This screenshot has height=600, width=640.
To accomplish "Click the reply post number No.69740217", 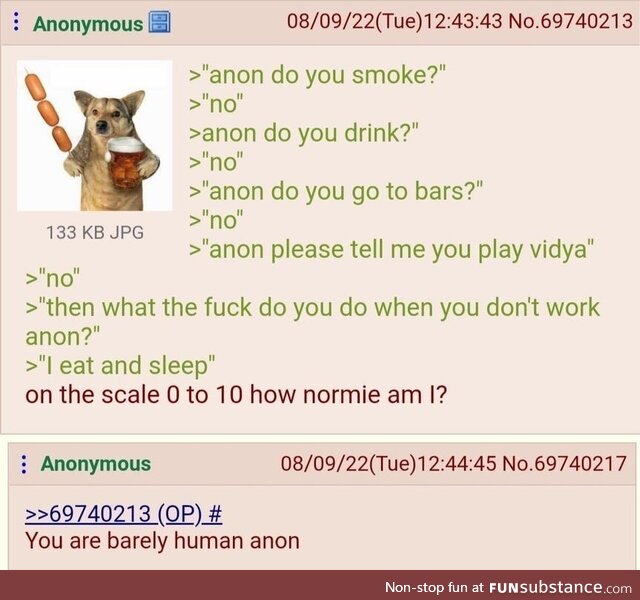I will [x=564, y=464].
